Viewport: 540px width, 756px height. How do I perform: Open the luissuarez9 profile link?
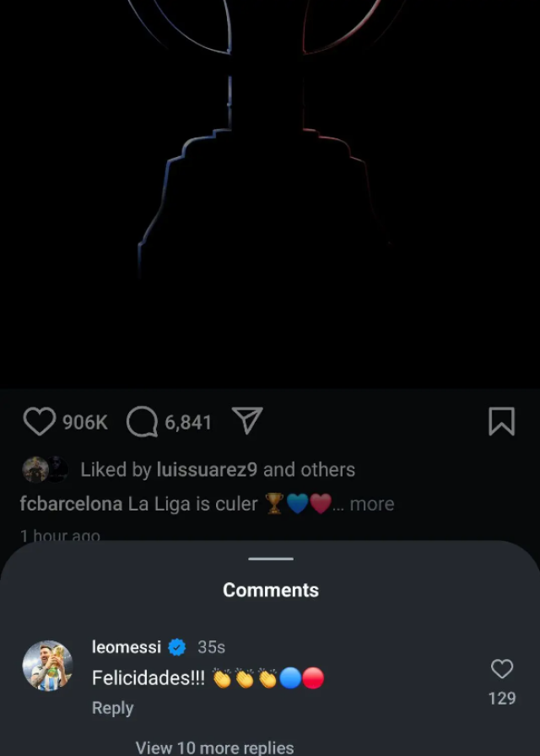tap(208, 470)
